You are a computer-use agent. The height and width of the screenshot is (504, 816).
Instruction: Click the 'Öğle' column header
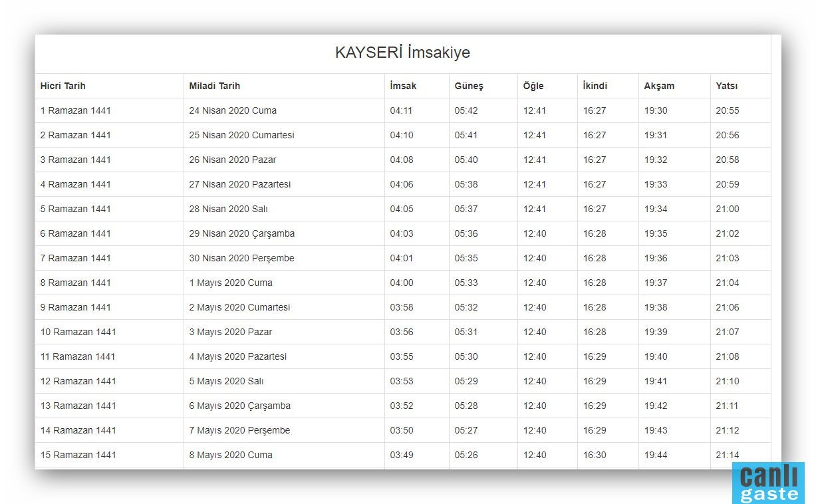(x=533, y=86)
